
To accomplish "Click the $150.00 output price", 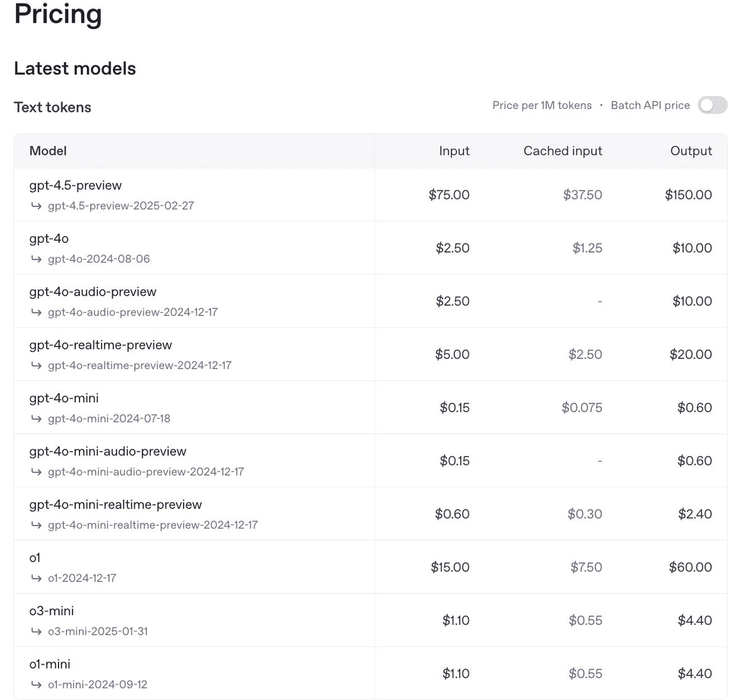I will [688, 195].
